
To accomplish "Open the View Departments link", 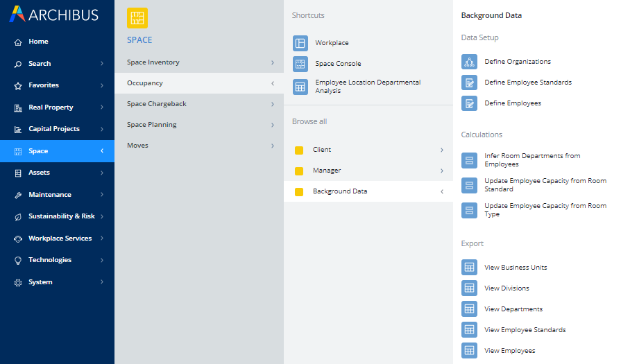I will pyautogui.click(x=513, y=309).
